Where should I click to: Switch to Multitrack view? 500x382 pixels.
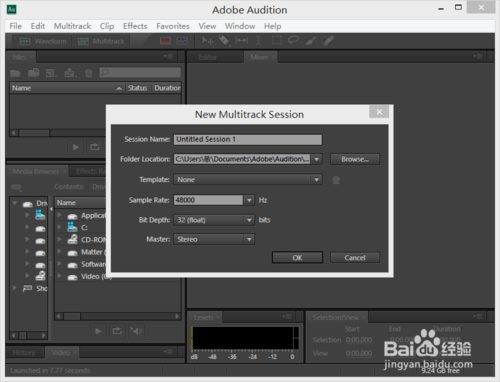[101, 41]
